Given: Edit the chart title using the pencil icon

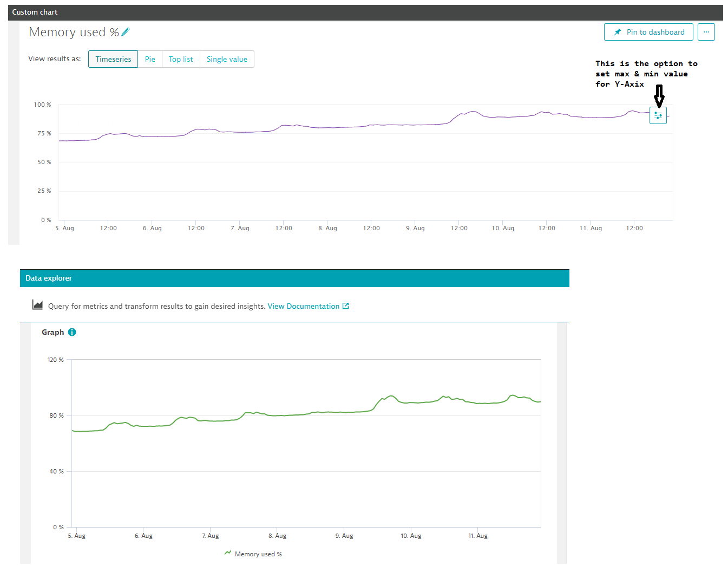Looking at the screenshot, I should (x=125, y=32).
